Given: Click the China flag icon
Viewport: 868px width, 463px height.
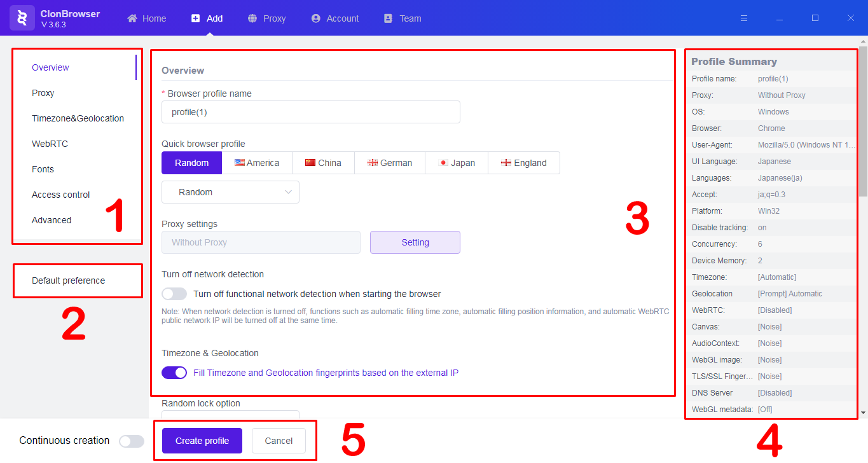Looking at the screenshot, I should pyautogui.click(x=310, y=163).
